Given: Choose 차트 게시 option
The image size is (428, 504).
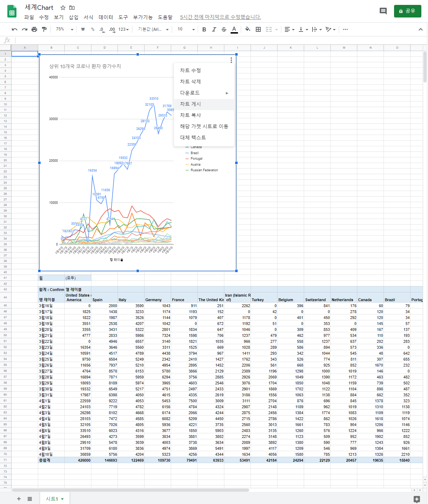Looking at the screenshot, I should 204,104.
